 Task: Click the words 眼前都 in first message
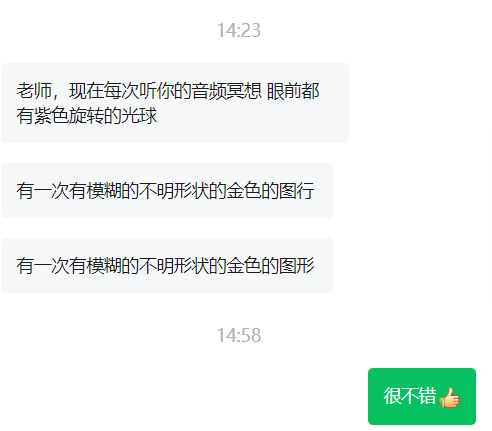pyautogui.click(x=293, y=91)
